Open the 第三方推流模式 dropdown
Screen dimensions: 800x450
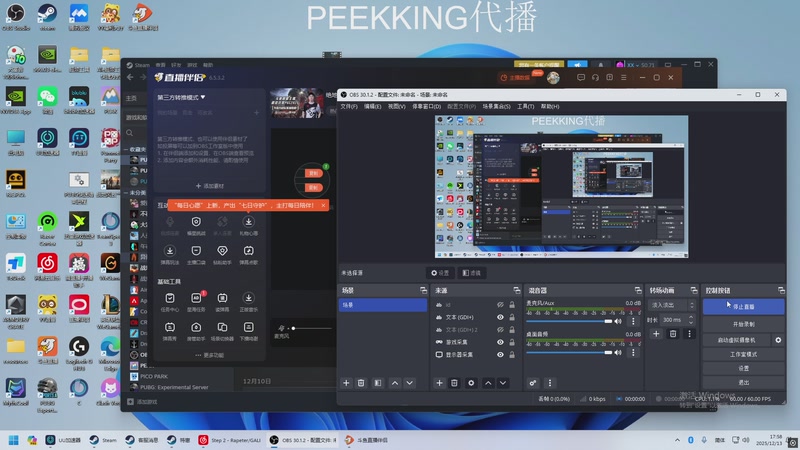182,97
